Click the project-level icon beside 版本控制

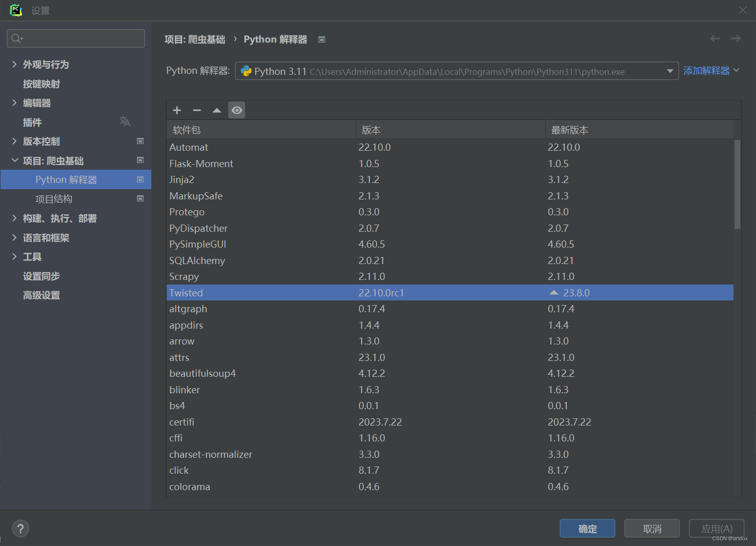click(x=140, y=141)
